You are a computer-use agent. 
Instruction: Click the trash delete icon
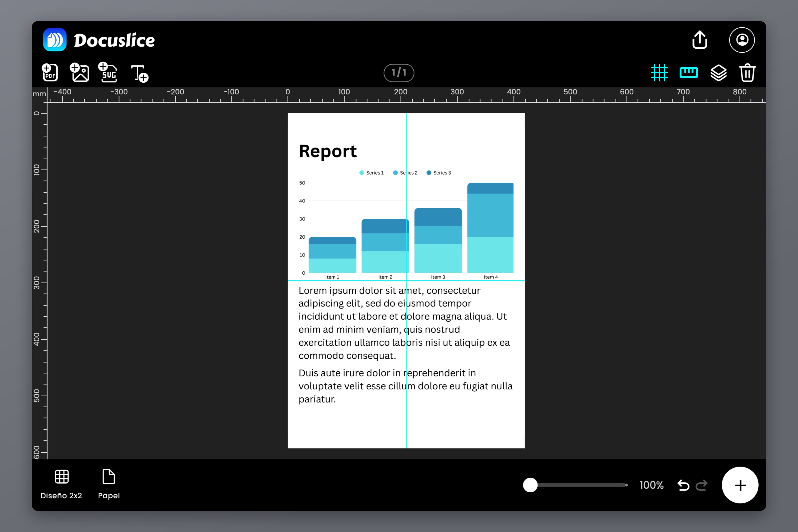pyautogui.click(x=747, y=73)
